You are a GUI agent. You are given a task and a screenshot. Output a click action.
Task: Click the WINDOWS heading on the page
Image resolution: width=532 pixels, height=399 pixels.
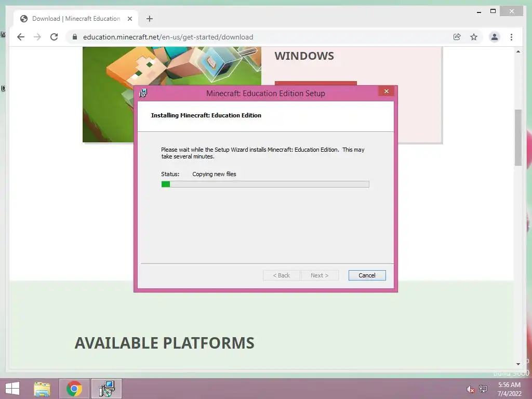tap(304, 56)
